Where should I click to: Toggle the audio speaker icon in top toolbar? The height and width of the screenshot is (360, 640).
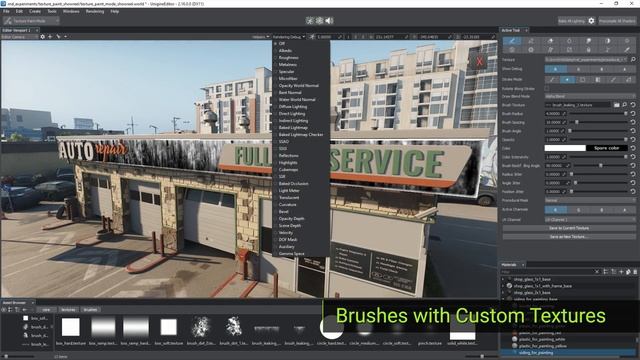329,20
